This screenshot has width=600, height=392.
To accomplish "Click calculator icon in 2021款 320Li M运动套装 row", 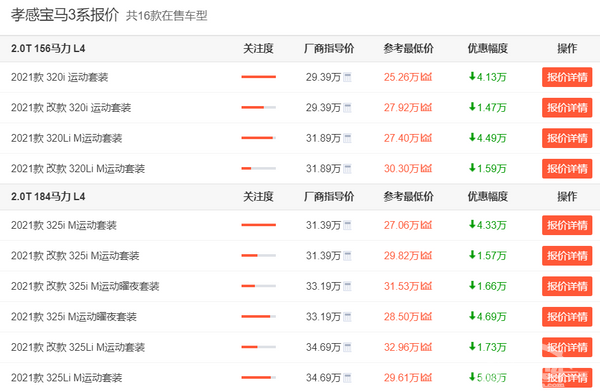I will [347, 138].
